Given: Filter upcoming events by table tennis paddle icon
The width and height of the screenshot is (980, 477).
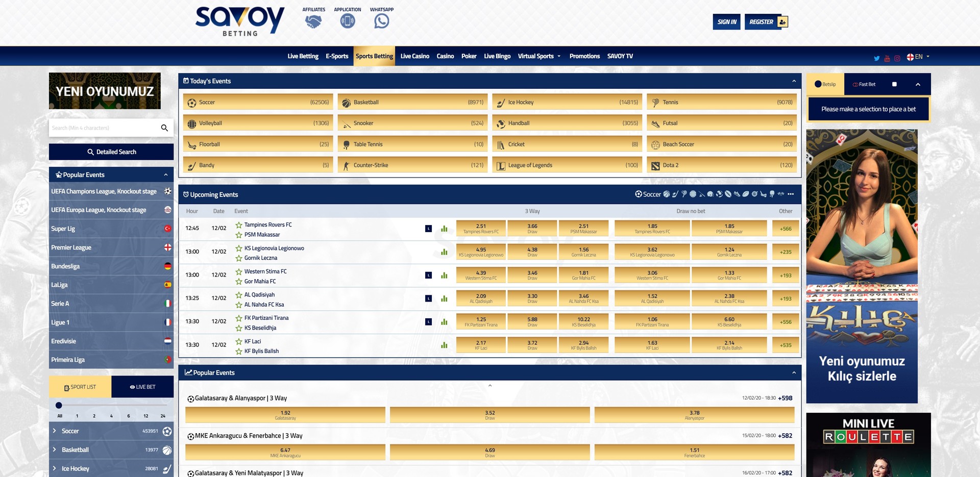Looking at the screenshot, I should tap(772, 194).
